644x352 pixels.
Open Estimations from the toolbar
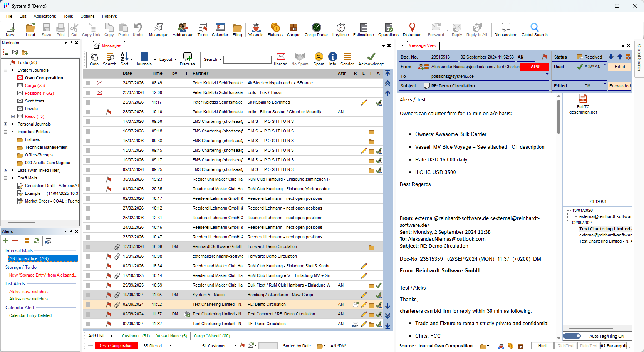363,30
